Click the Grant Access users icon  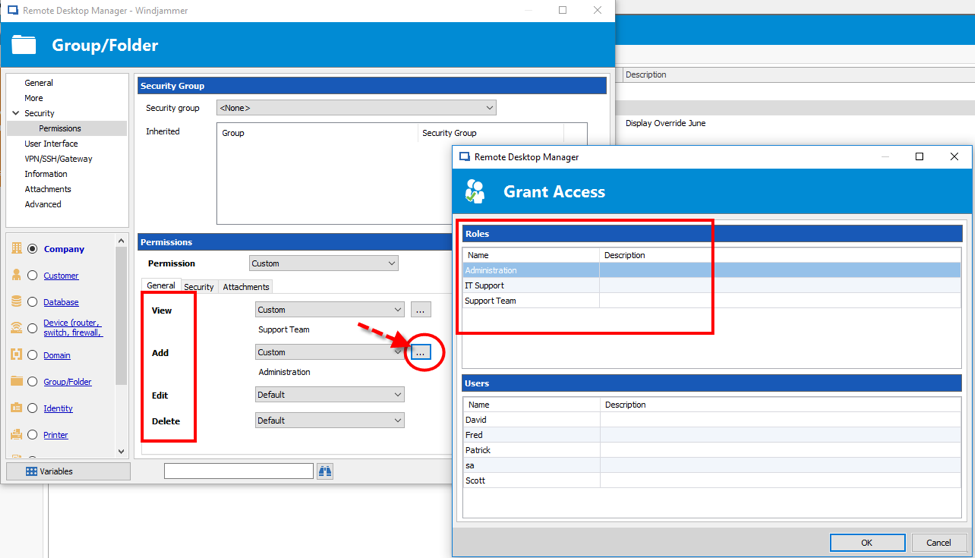[475, 192]
